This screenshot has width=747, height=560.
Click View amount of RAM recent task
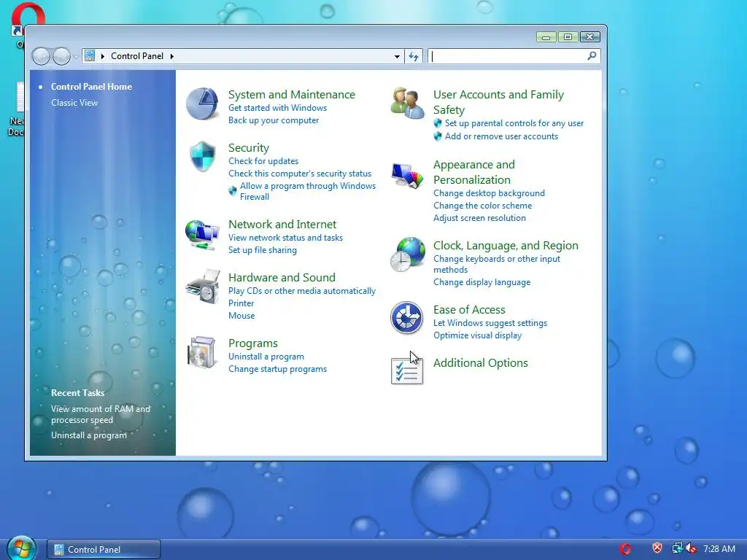coord(101,414)
